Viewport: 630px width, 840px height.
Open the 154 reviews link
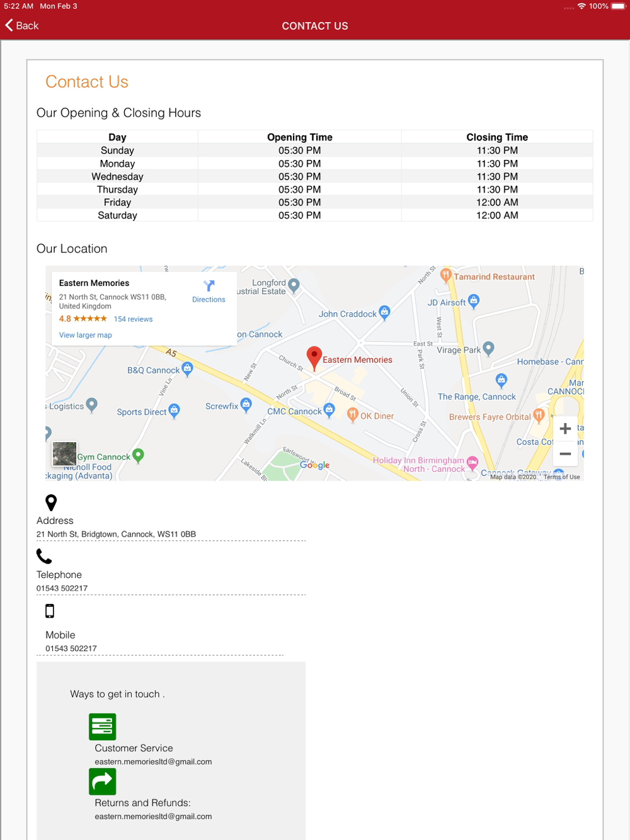click(x=133, y=319)
